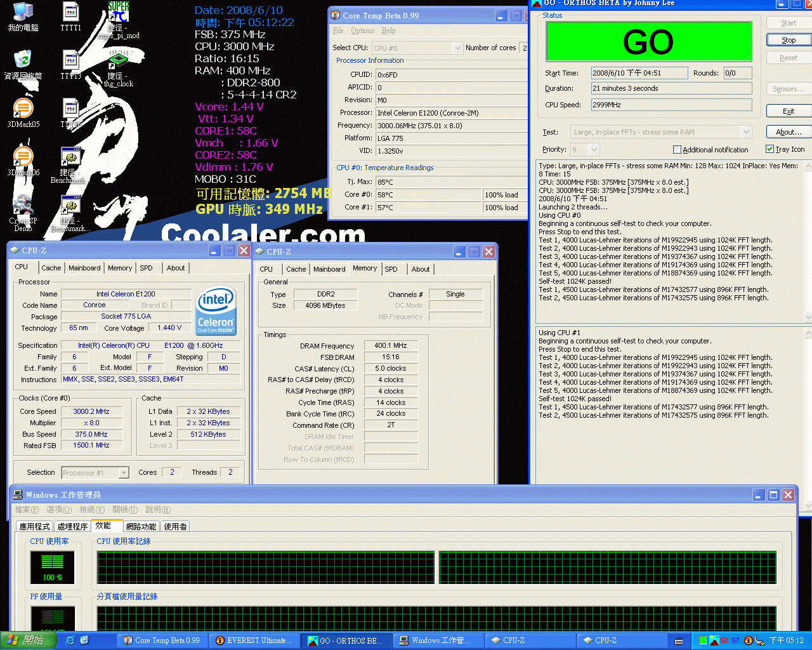This screenshot has width=812, height=650.
Task: Switch to Mainboard tab in left CPU-Z
Action: pos(84,268)
